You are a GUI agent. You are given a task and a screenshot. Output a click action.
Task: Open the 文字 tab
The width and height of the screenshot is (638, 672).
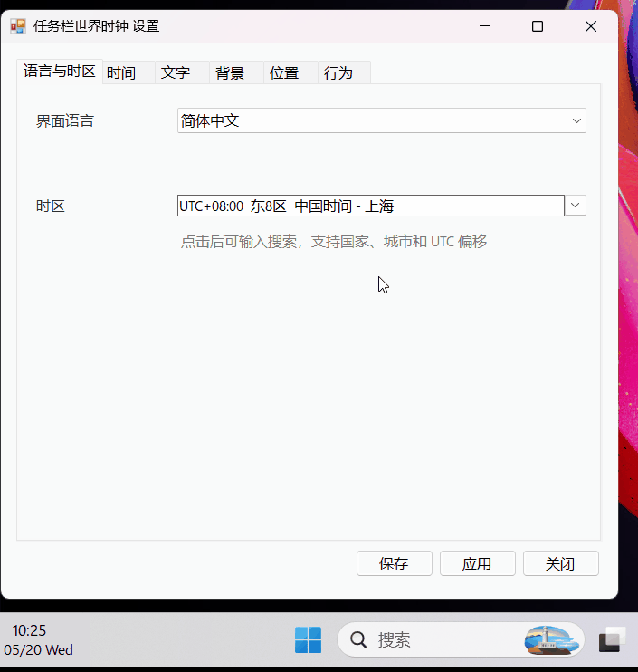click(183, 72)
